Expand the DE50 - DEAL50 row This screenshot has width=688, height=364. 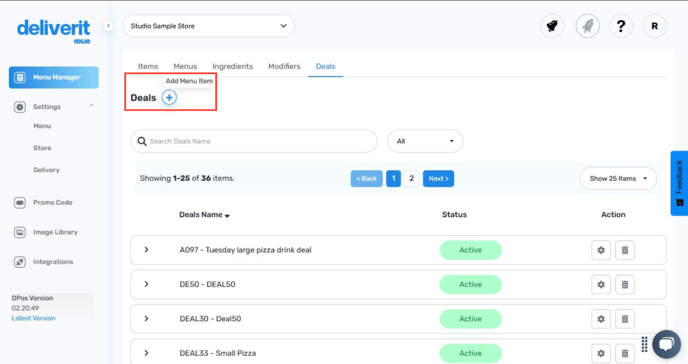[147, 284]
